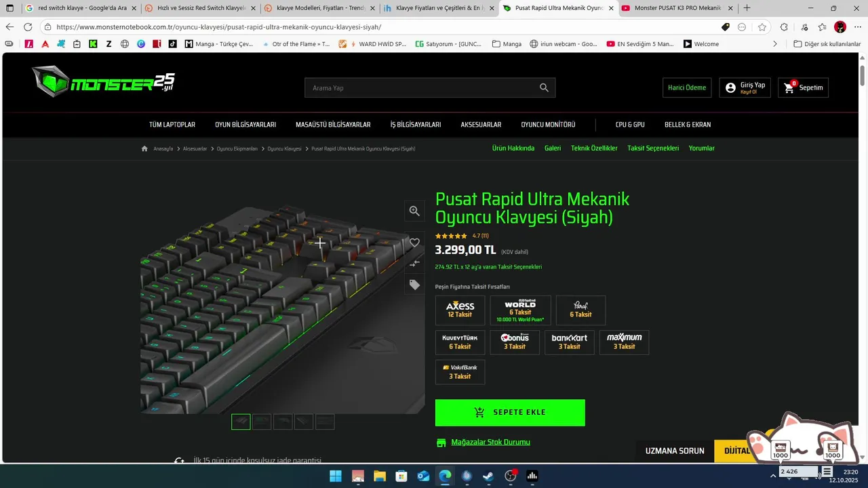Click browser back arrow button
This screenshot has height=488, width=868.
[9, 27]
